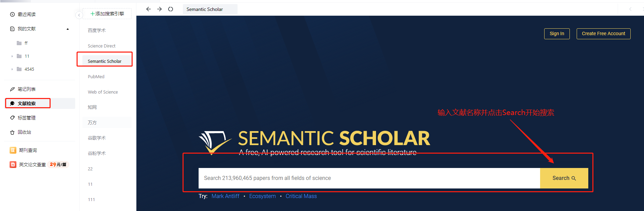Click the browser forward arrow icon

pos(159,9)
